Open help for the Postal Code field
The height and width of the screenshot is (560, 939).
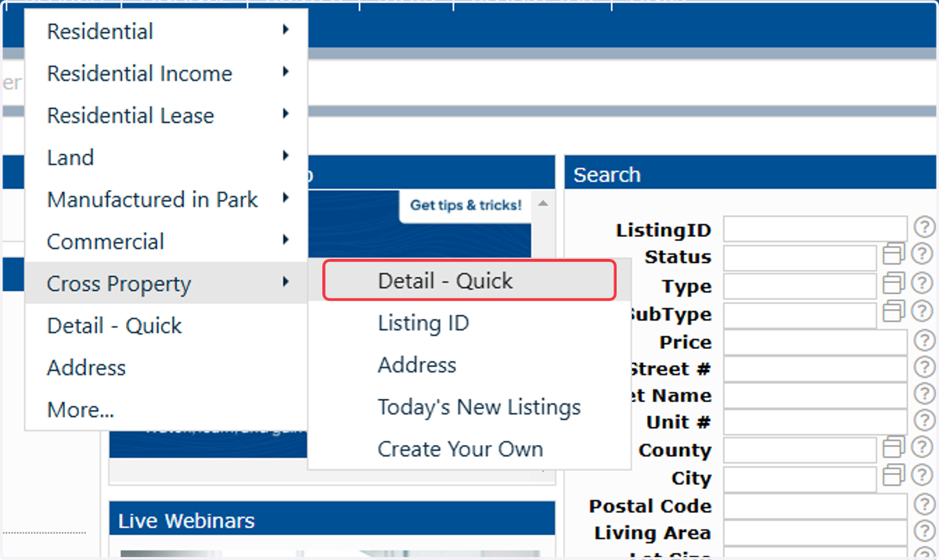pos(924,505)
